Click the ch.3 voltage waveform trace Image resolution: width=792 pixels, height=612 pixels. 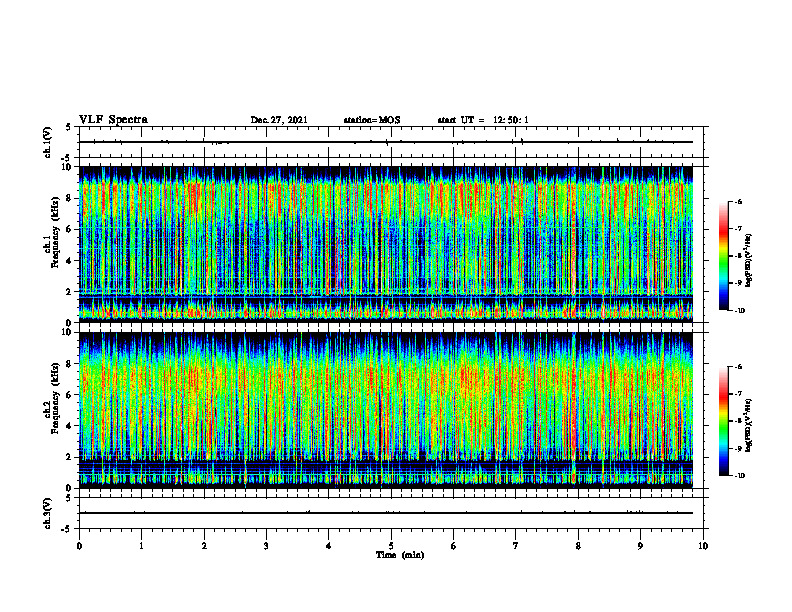pyautogui.click(x=386, y=513)
